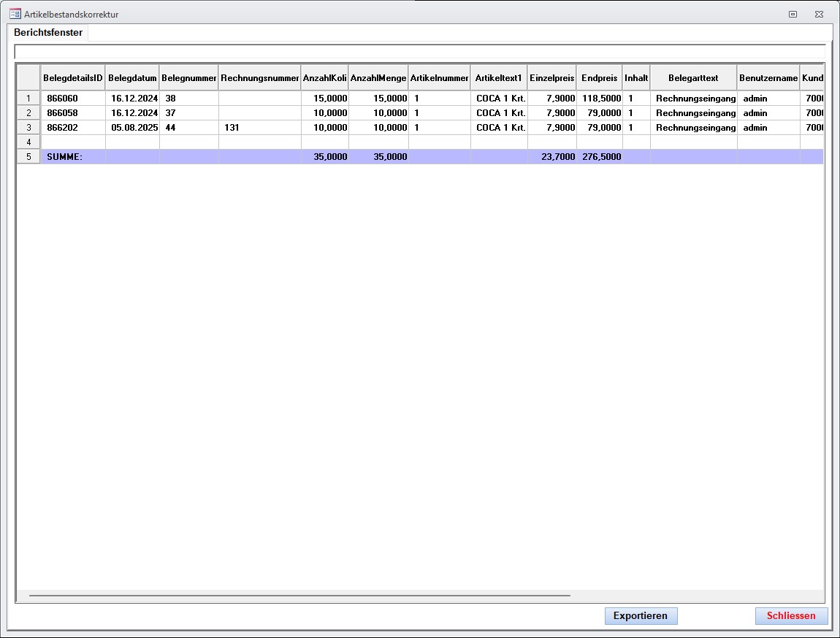Select the BelegdetailsID column header
This screenshot has height=638, width=840.
(x=73, y=78)
